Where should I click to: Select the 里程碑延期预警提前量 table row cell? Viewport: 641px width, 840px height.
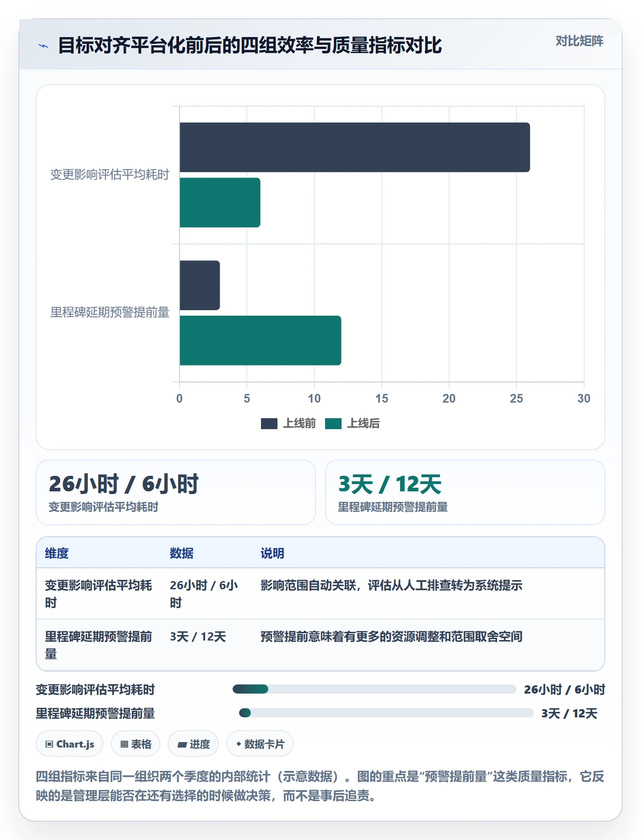pos(98,645)
